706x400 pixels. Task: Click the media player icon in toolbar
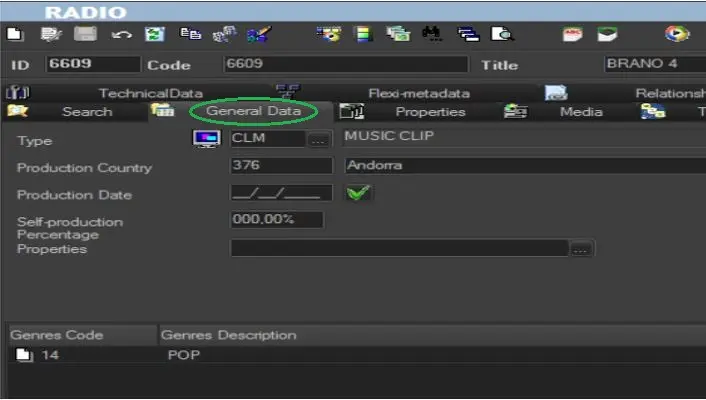678,34
